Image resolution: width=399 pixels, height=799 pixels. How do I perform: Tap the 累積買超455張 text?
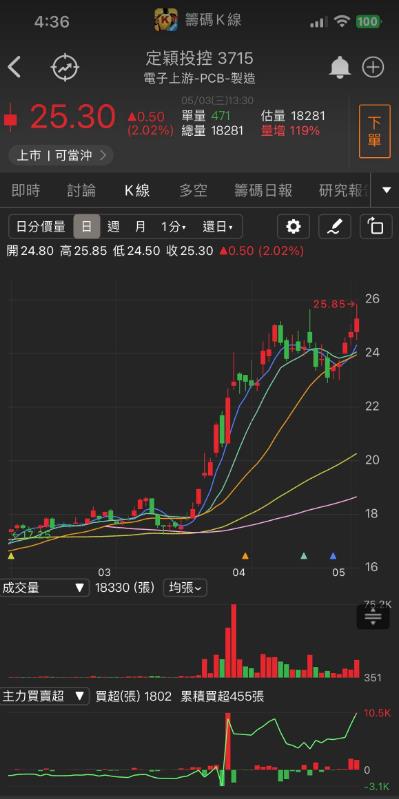222,696
